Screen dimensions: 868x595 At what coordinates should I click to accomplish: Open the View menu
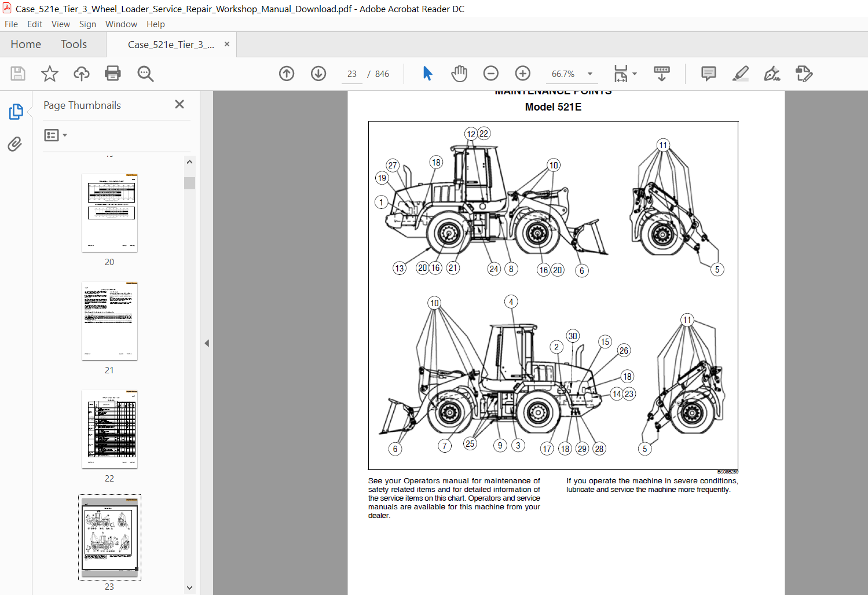[x=61, y=24]
